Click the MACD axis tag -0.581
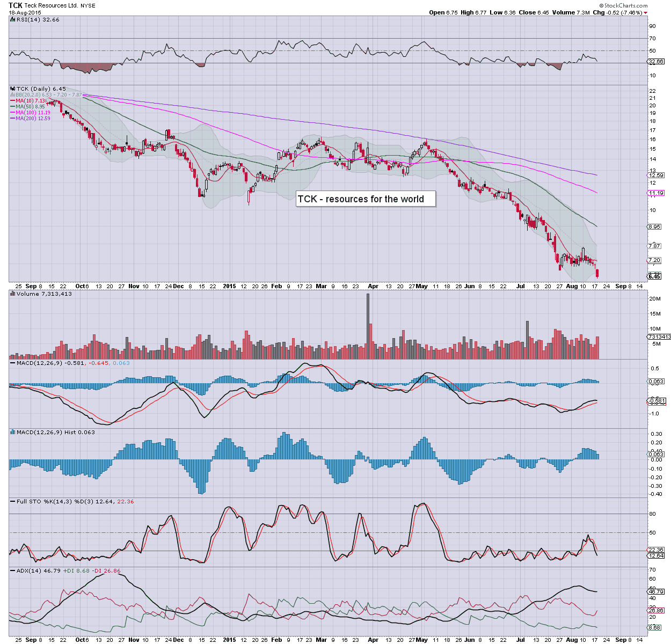 coord(657,400)
